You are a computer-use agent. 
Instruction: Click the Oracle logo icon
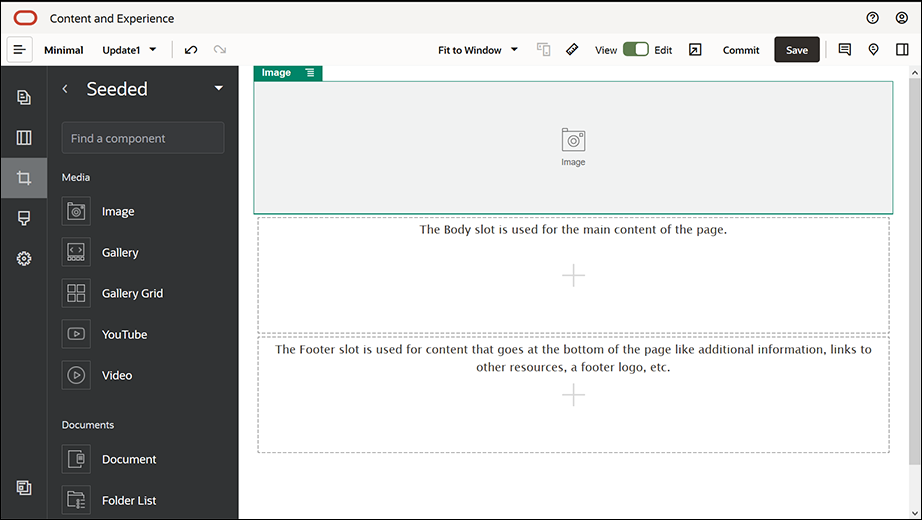tap(25, 18)
